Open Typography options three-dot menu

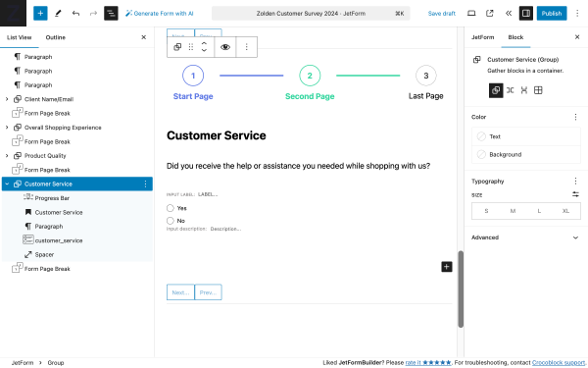(x=575, y=182)
